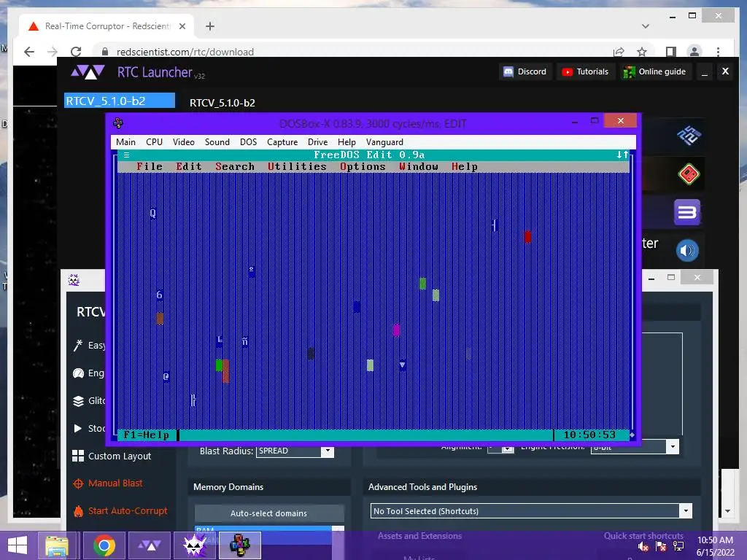Open Chrome three-dot menu
The height and width of the screenshot is (560, 747).
tap(718, 52)
